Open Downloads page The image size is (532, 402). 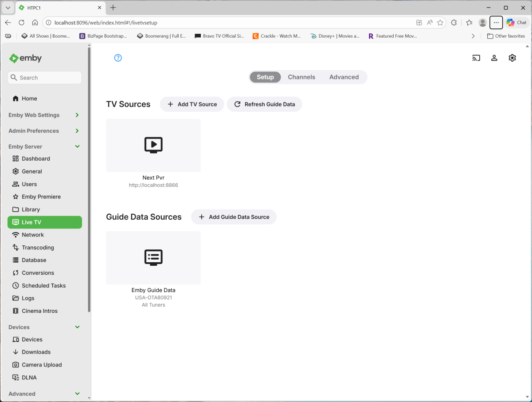point(45,352)
